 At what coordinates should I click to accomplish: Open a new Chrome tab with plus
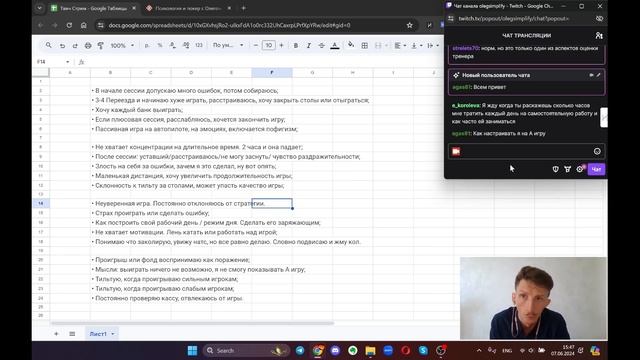pyautogui.click(x=243, y=8)
